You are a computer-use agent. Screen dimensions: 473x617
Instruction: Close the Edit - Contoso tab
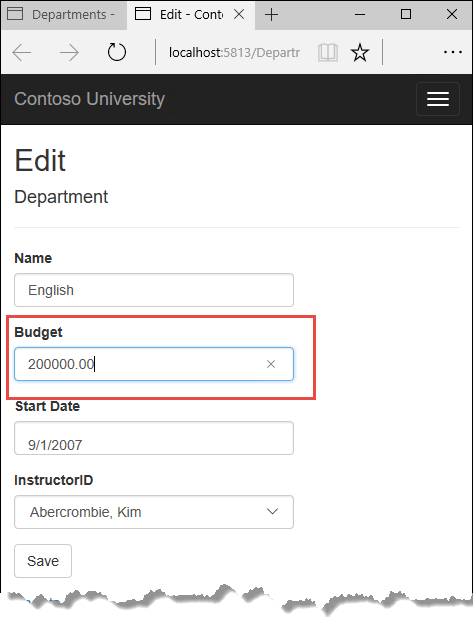(239, 15)
